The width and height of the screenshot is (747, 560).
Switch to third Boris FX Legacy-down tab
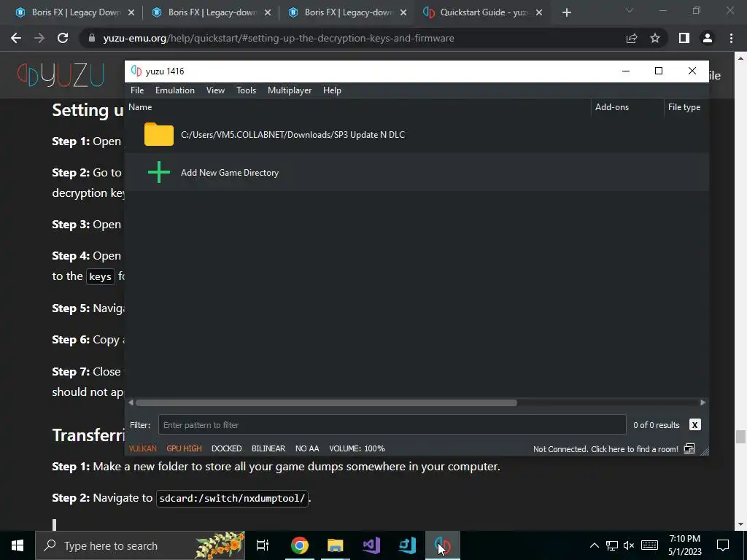click(348, 12)
